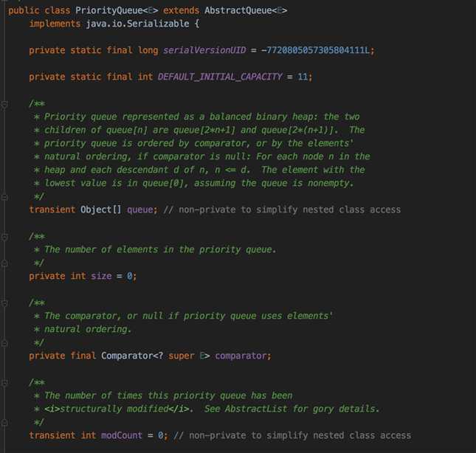The height and width of the screenshot is (453, 476).
Task: Click the queue field in Object[] declaration
Action: point(140,210)
